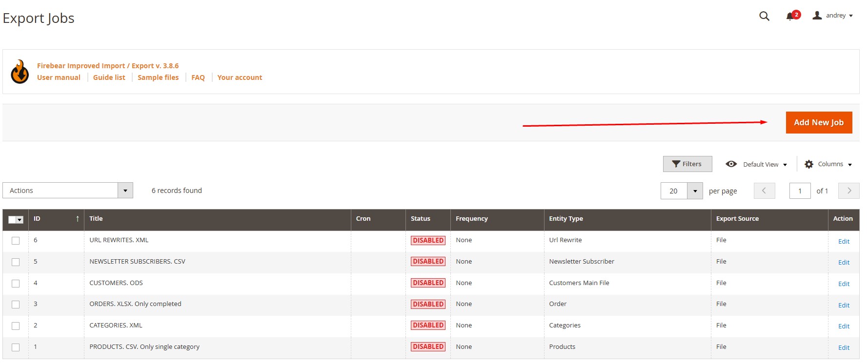Open the notifications bell icon

pos(790,17)
